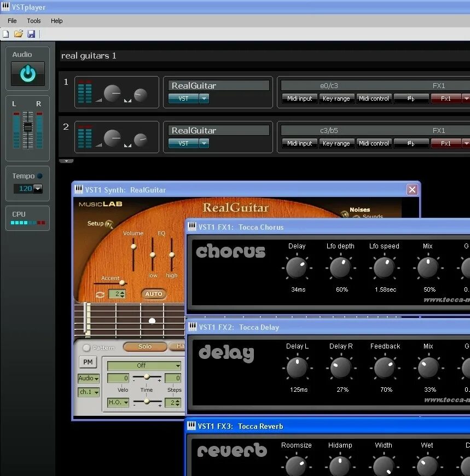Viewport: 470px width, 476px height.
Task: Toggle the Audio power button
Action: (x=28, y=74)
